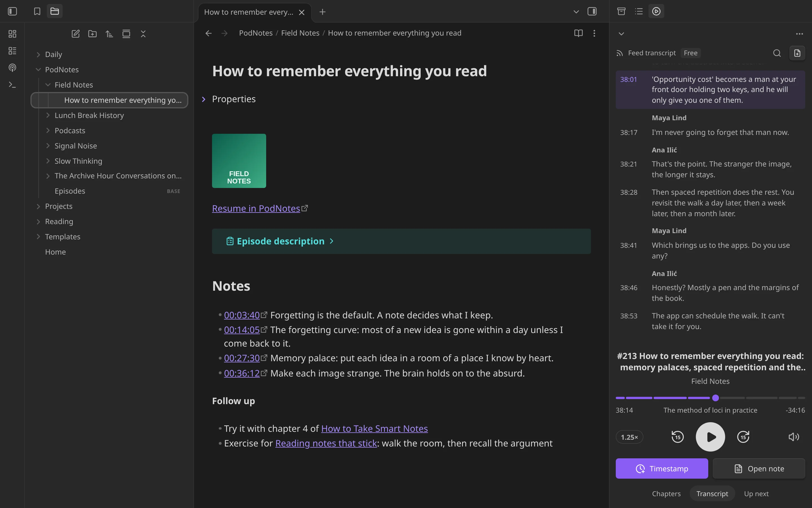
Task: Seek to the 38:21 transcript line
Action: pyautogui.click(x=710, y=169)
